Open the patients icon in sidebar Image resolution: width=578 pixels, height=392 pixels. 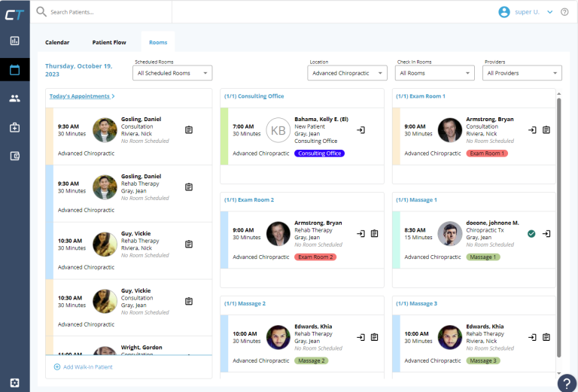(x=14, y=98)
